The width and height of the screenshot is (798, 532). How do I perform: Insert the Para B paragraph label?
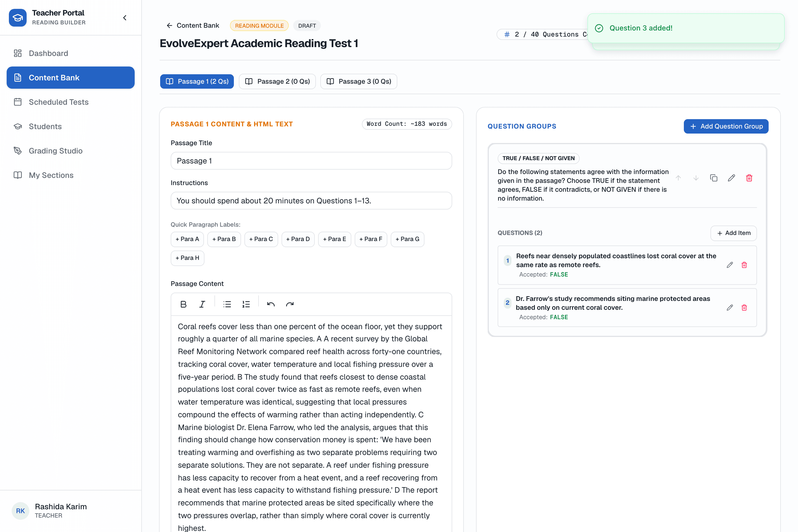[x=224, y=239]
